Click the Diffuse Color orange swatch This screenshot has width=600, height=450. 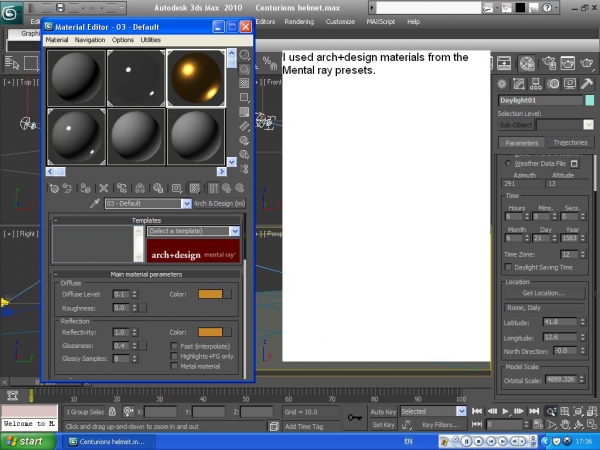pyautogui.click(x=210, y=294)
